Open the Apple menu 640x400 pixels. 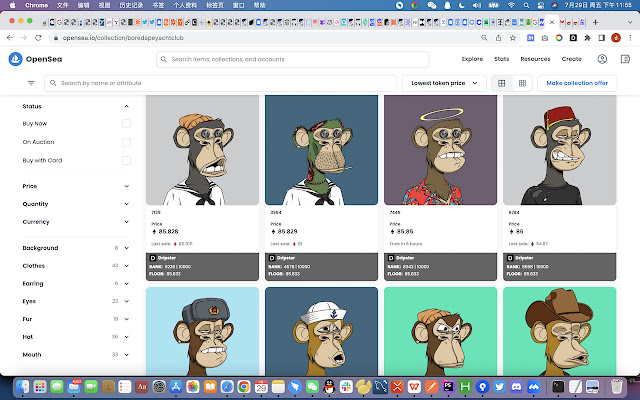12,5
